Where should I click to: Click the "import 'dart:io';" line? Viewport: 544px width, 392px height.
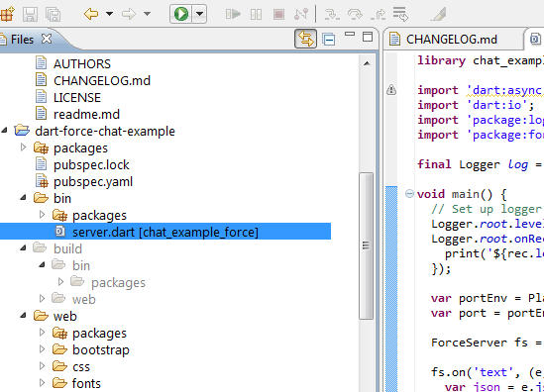click(476, 105)
